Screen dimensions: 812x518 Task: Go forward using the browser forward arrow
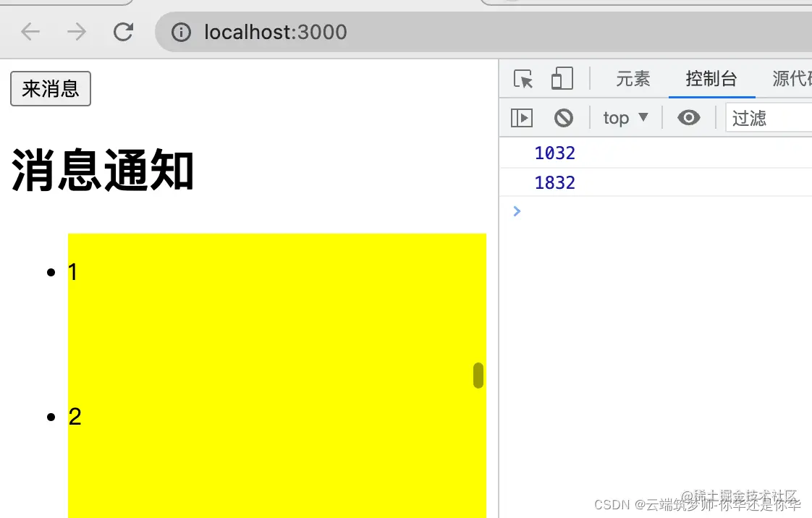[77, 32]
